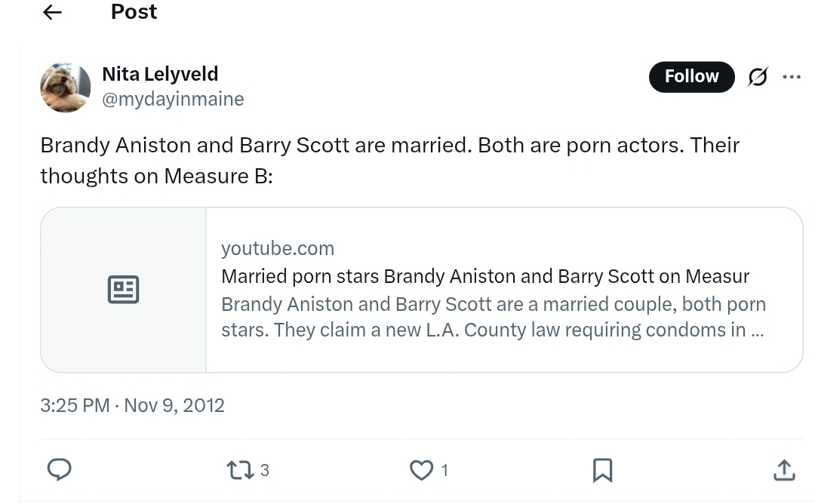Image resolution: width=815 pixels, height=504 pixels.
Task: Click the link card's article placeholder icon
Action: [x=123, y=290]
